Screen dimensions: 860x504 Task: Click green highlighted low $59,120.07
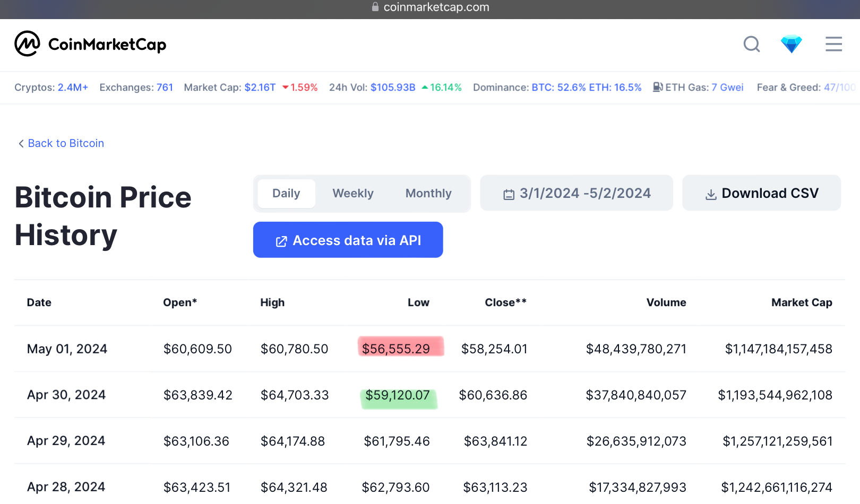point(398,395)
